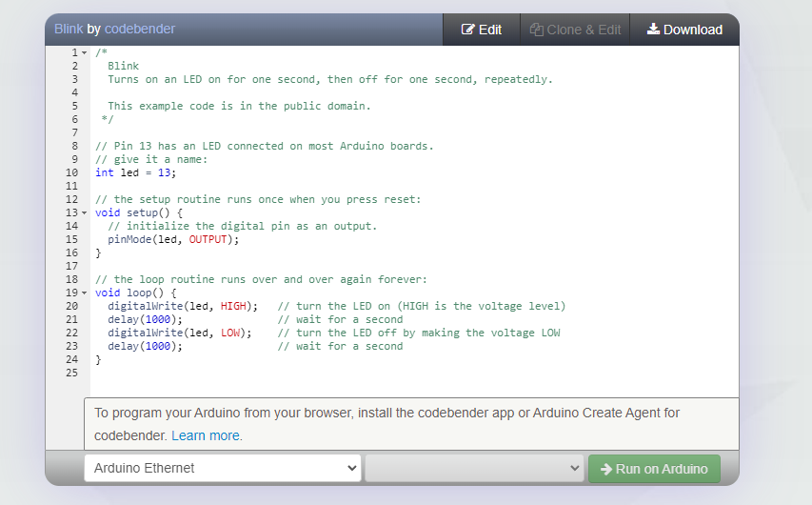The image size is (812, 505).
Task: Download the Blink sketch
Action: click(x=684, y=30)
